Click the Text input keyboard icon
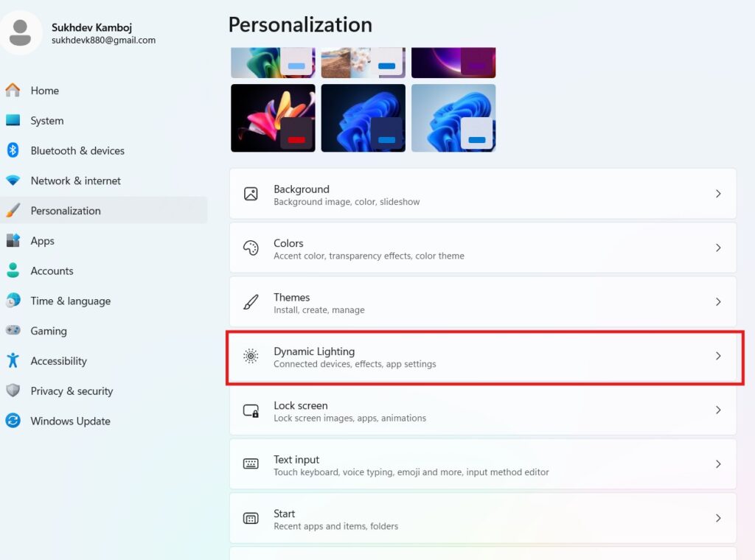 coord(251,464)
